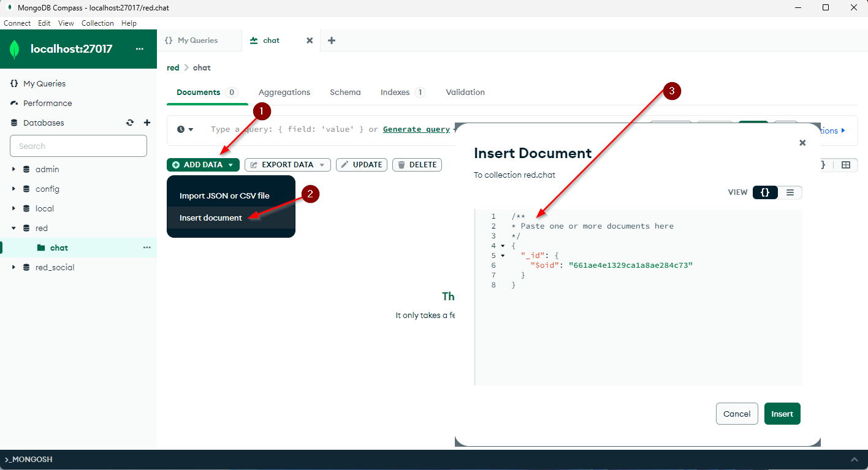Open a new tab with plus icon
The width and height of the screenshot is (868, 470).
click(x=332, y=40)
